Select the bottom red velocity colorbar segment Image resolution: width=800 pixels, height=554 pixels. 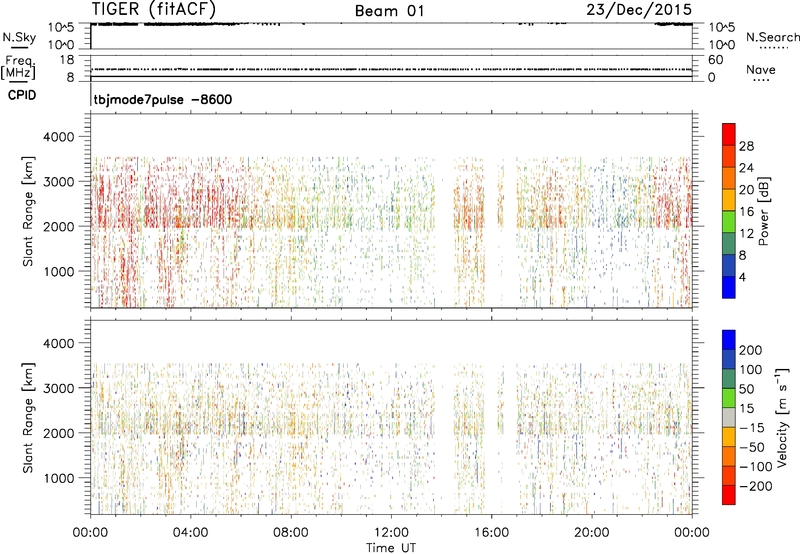(x=729, y=495)
